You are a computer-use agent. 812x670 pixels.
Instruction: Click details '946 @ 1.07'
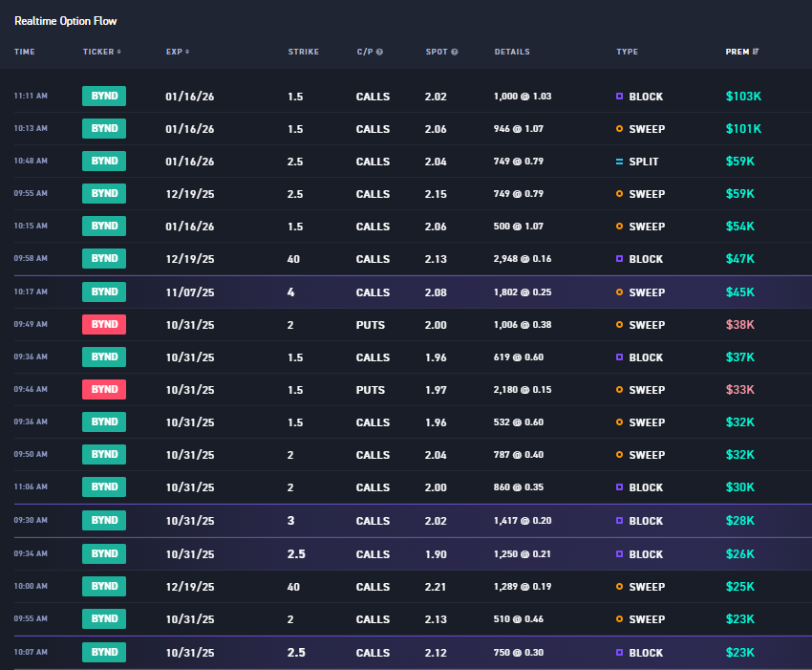tap(519, 128)
